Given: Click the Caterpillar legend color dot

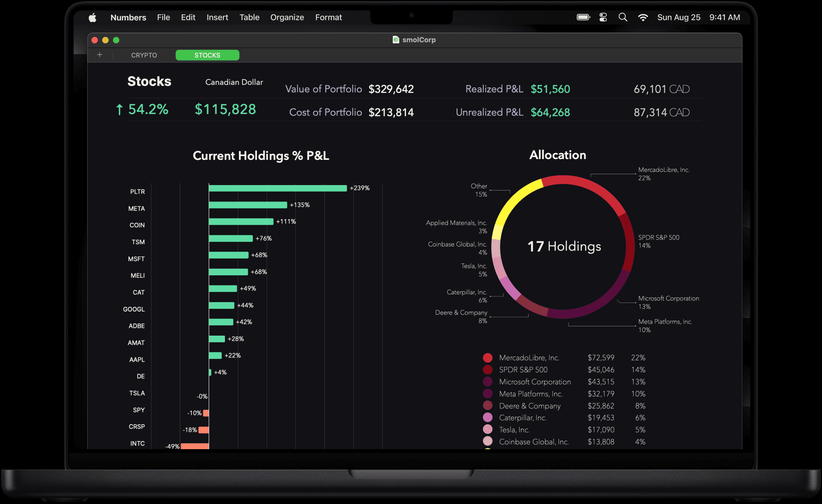Looking at the screenshot, I should (488, 418).
